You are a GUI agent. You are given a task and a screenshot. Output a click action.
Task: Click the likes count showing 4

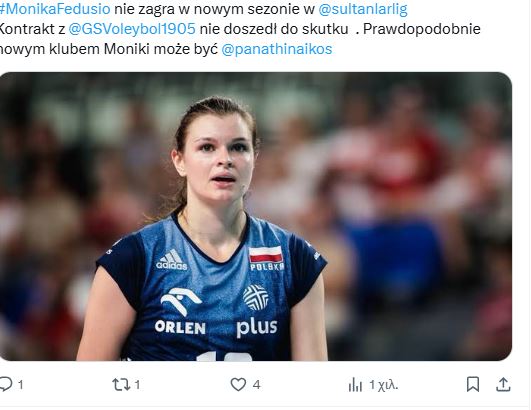tap(256, 385)
